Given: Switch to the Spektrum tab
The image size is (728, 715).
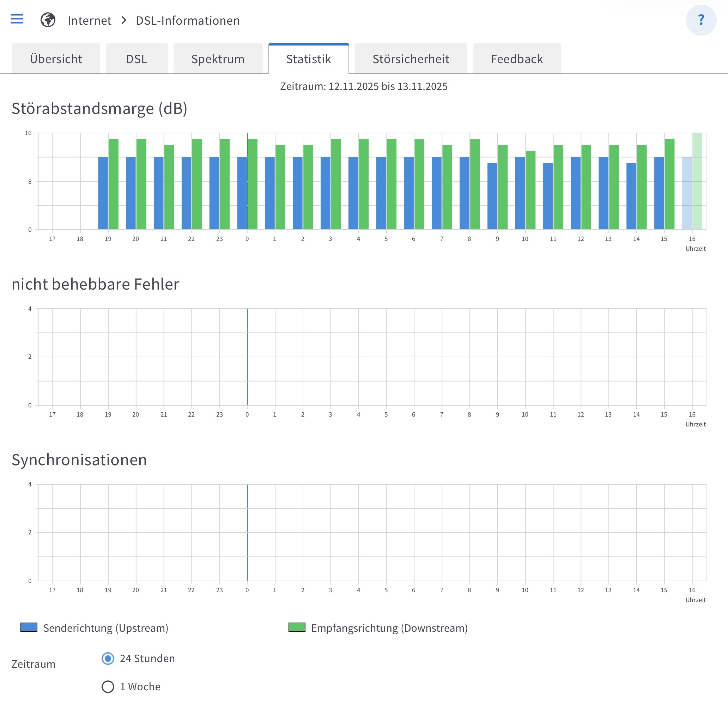Looking at the screenshot, I should click(x=218, y=59).
